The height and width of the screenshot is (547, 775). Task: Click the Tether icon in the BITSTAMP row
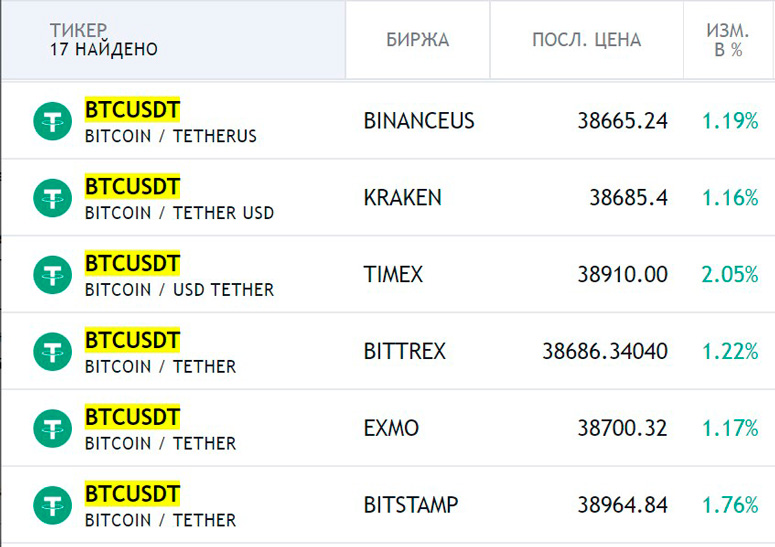(52, 505)
